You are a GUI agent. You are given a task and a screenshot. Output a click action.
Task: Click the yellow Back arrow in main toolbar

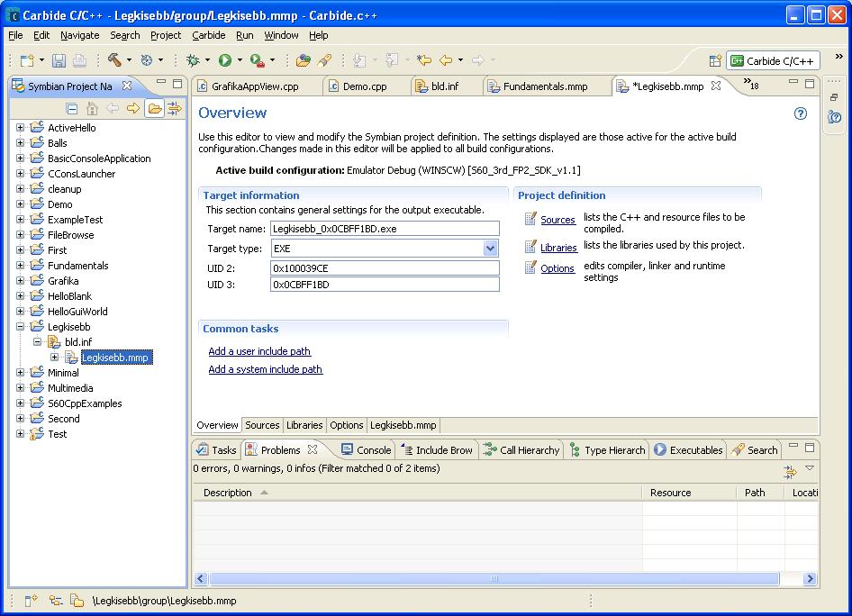coord(446,60)
